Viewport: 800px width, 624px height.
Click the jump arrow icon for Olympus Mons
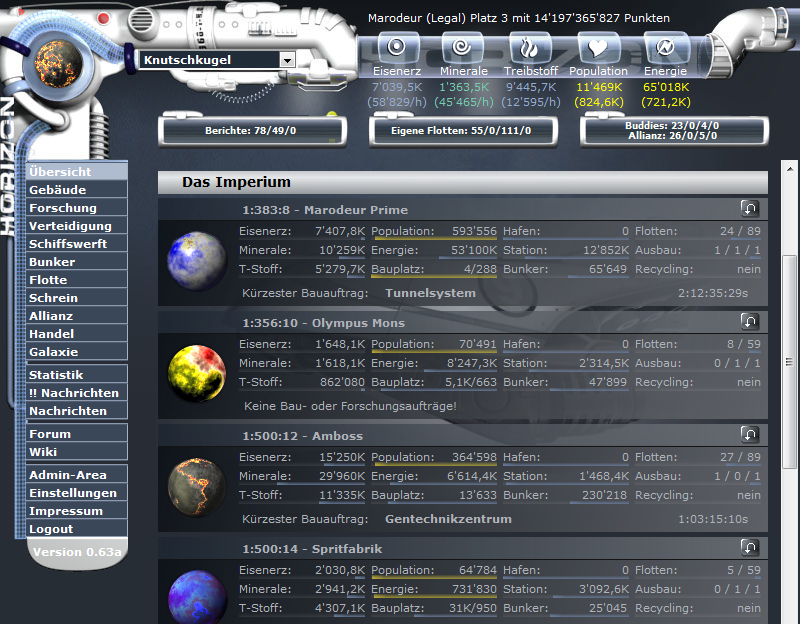[750, 322]
